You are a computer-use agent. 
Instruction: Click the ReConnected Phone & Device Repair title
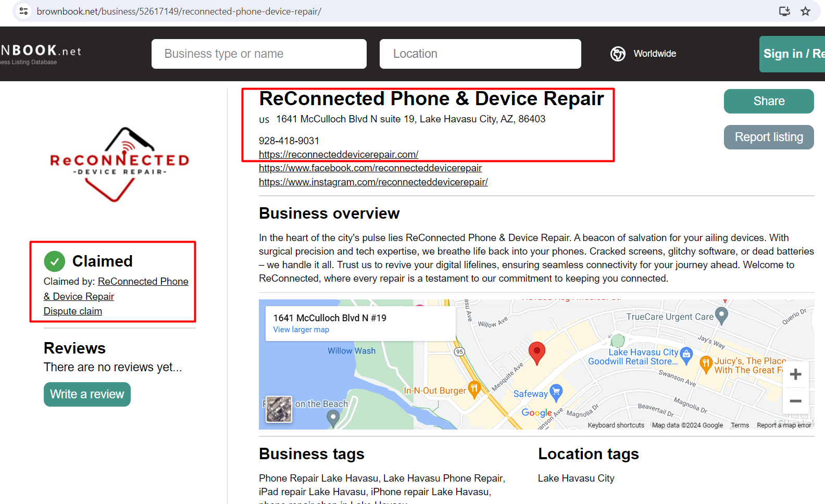pos(432,99)
